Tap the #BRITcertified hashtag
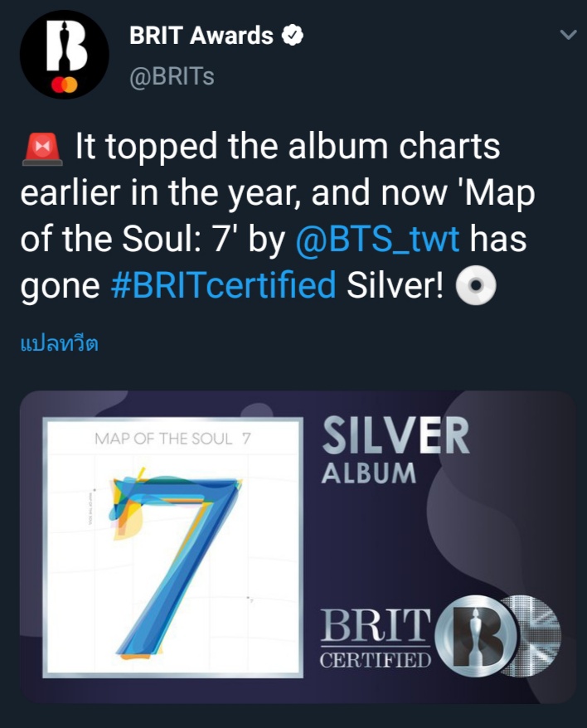This screenshot has height=728, width=587. (x=223, y=284)
